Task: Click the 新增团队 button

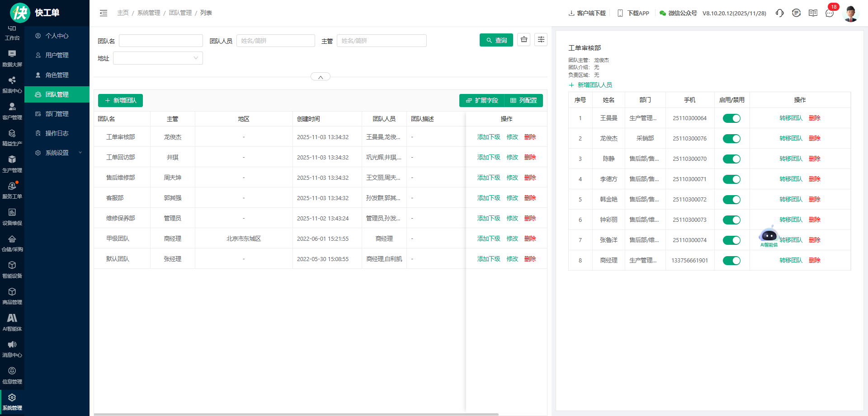Action: pos(120,100)
